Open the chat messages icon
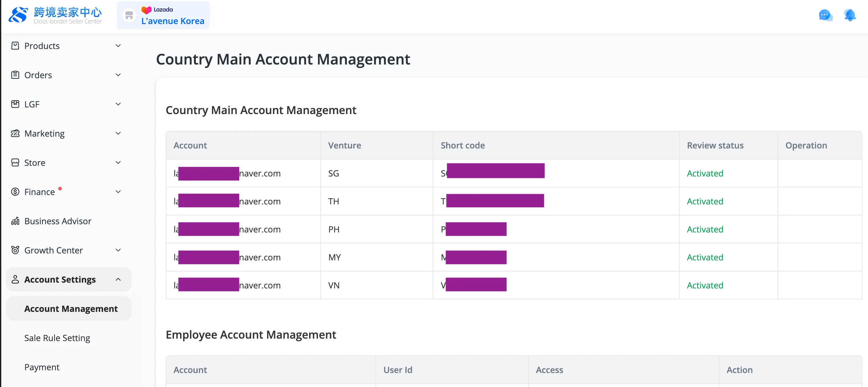 pos(825,15)
